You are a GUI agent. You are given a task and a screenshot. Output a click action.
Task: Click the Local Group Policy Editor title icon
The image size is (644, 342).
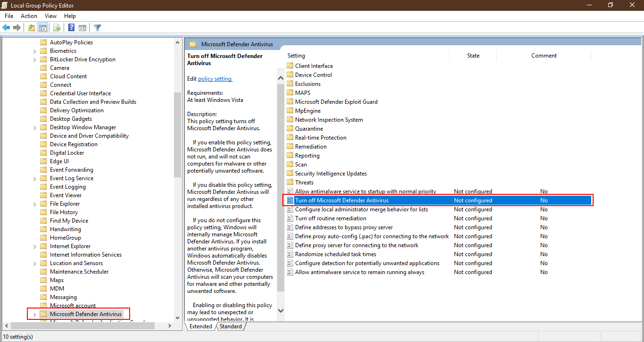point(5,5)
